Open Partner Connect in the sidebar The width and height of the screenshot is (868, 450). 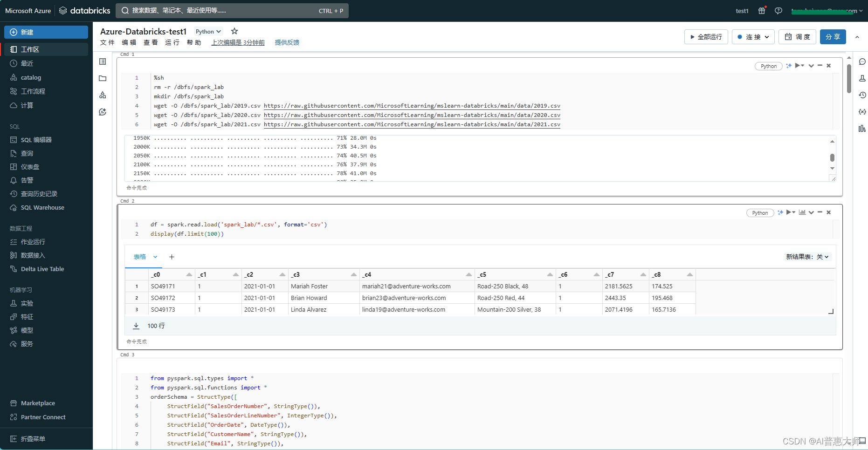[46, 417]
